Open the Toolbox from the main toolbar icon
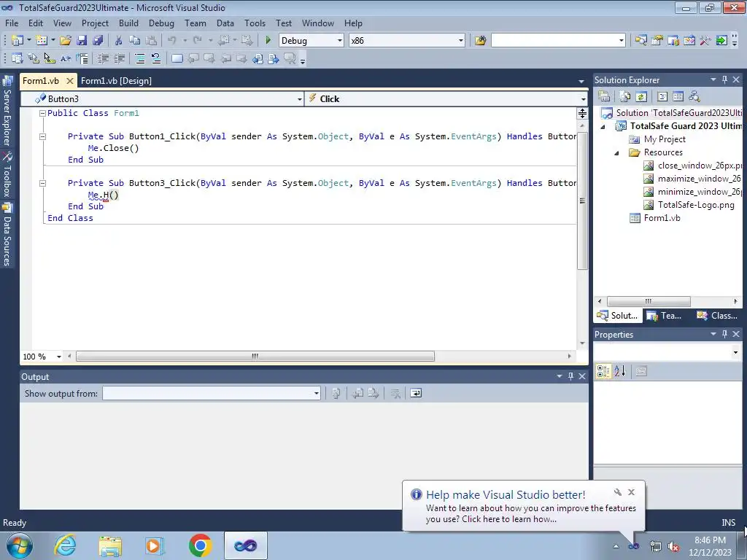 click(705, 41)
